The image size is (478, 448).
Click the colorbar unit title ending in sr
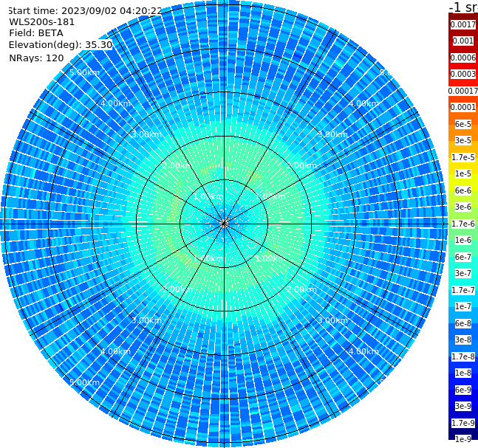(x=463, y=7)
